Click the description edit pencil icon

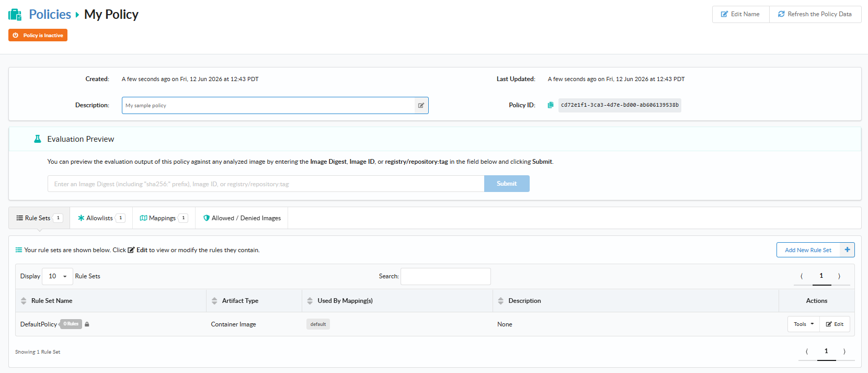(421, 106)
